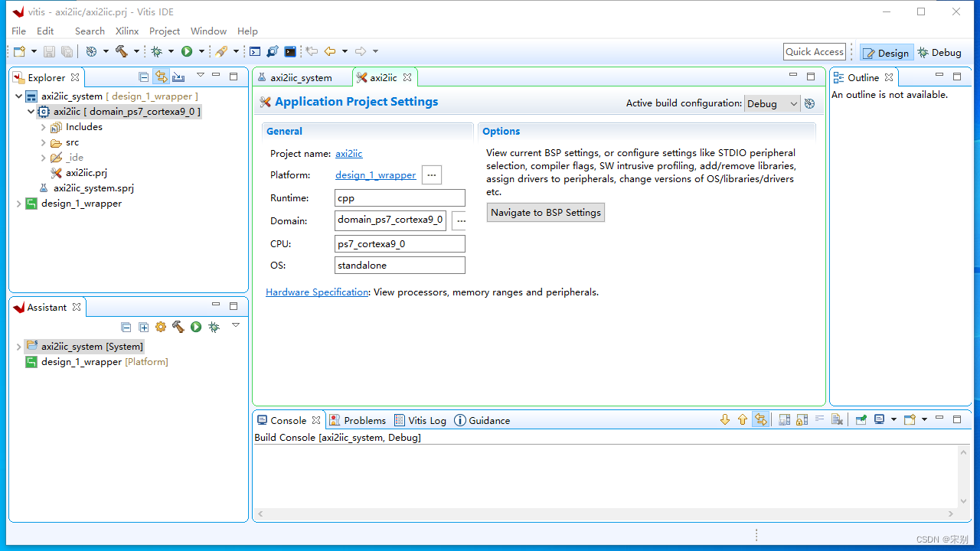Click the hammer Build icon in main toolbar

click(x=122, y=51)
